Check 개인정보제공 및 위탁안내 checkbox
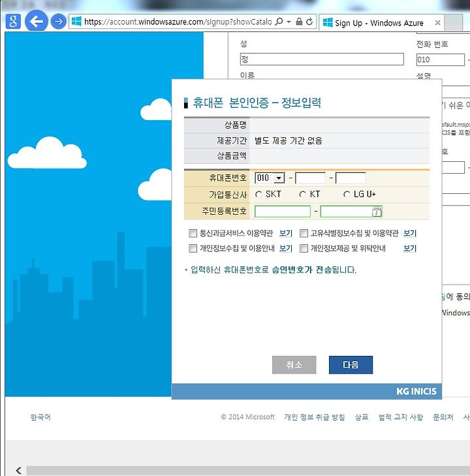Viewport: 470px width, 476px height. click(304, 248)
